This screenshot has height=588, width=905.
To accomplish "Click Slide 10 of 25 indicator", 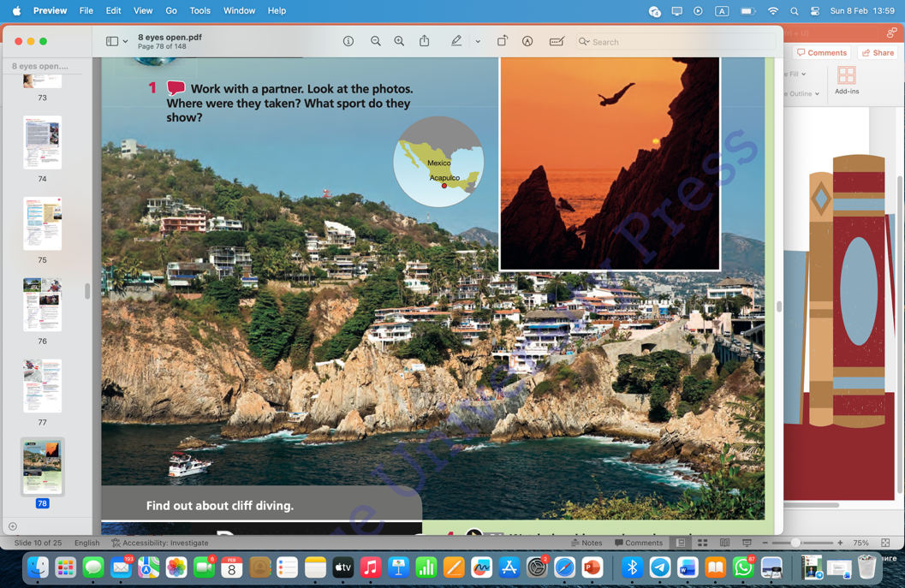I will [x=38, y=543].
